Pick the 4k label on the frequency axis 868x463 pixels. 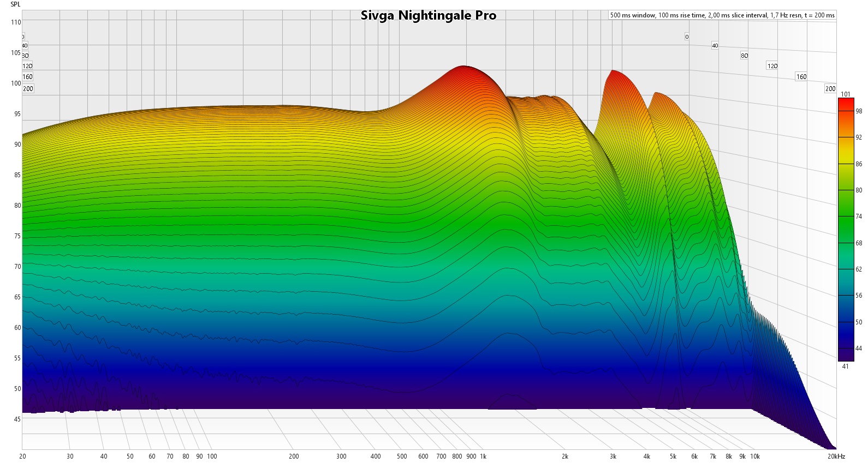647,456
